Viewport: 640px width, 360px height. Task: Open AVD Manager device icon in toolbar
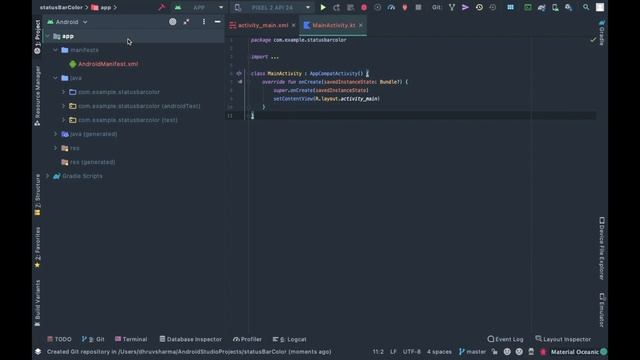click(x=555, y=7)
